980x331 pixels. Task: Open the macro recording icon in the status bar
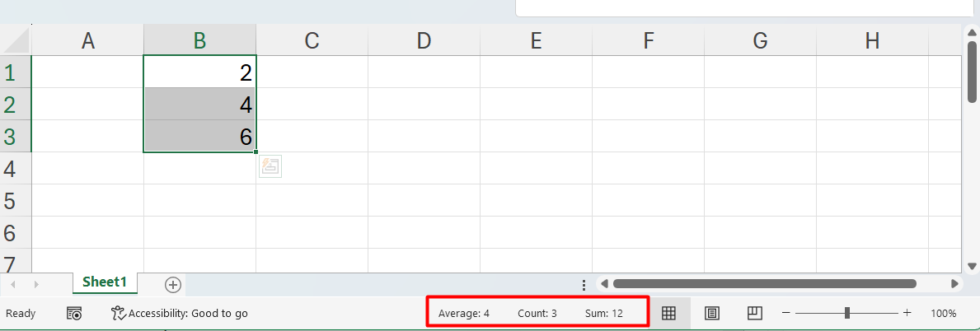(74, 314)
